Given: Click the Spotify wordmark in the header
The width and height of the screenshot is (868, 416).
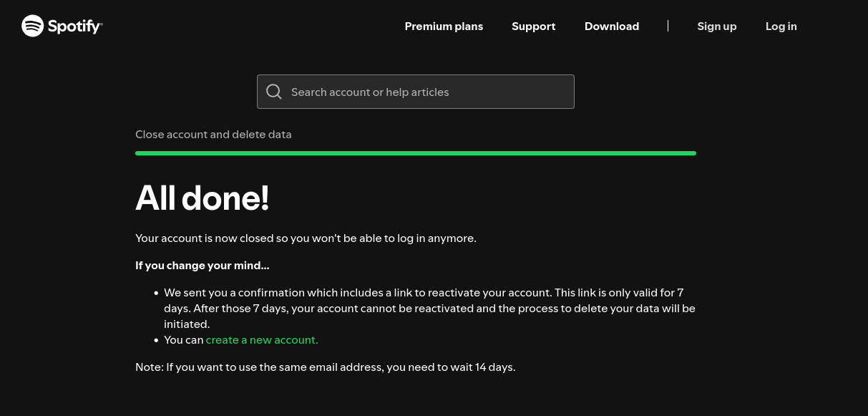Looking at the screenshot, I should click(x=74, y=26).
